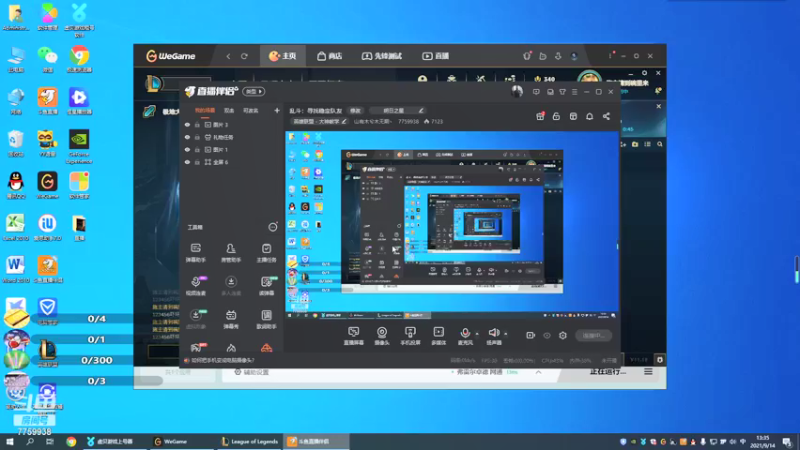Click the 扬声器 speaker icon
800x450 pixels.
click(493, 333)
